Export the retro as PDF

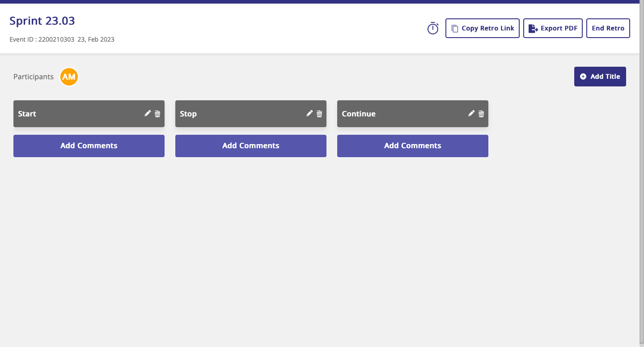pyautogui.click(x=553, y=28)
